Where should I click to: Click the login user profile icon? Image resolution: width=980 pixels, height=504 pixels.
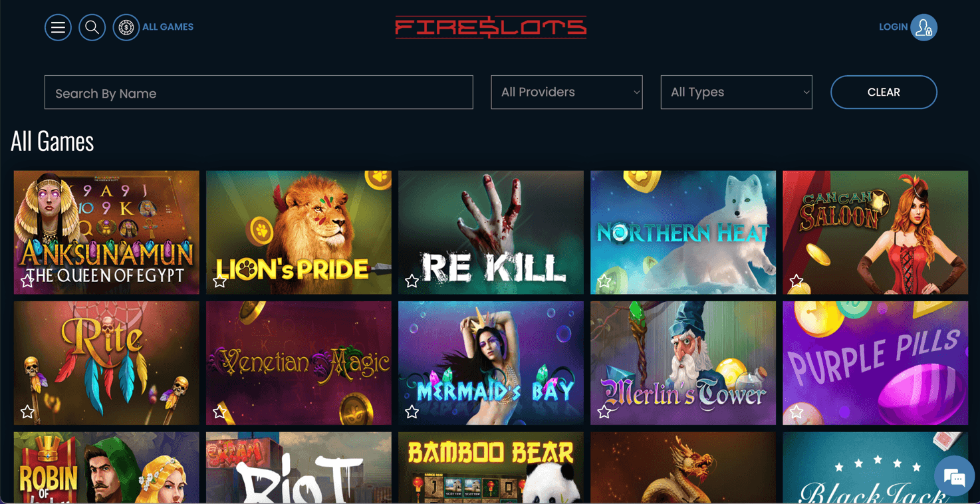923,27
